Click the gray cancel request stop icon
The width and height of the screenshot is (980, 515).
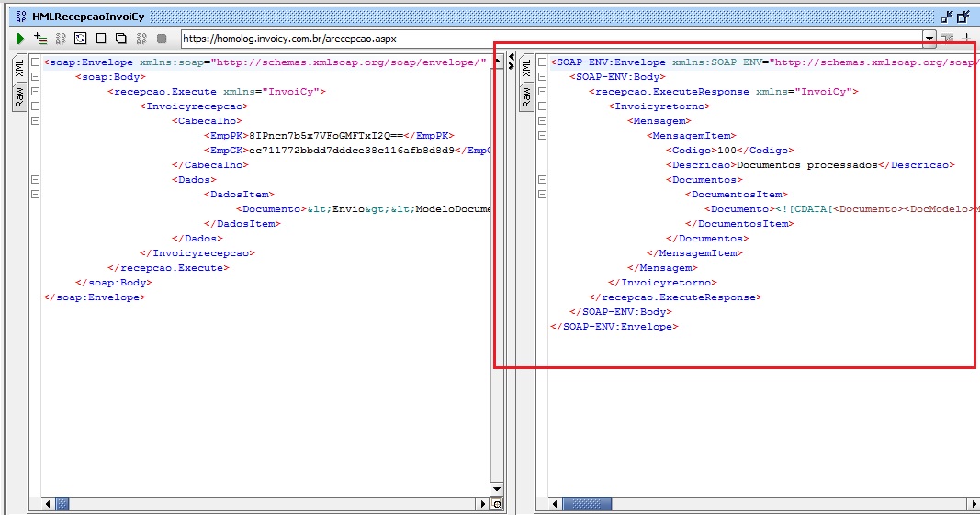[x=162, y=39]
